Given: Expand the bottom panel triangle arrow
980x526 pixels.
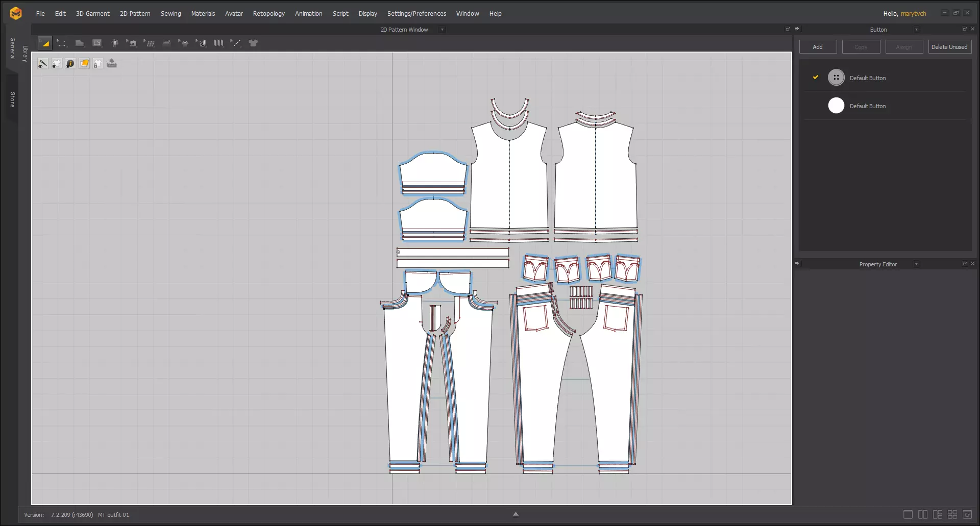Looking at the screenshot, I should (x=516, y=514).
